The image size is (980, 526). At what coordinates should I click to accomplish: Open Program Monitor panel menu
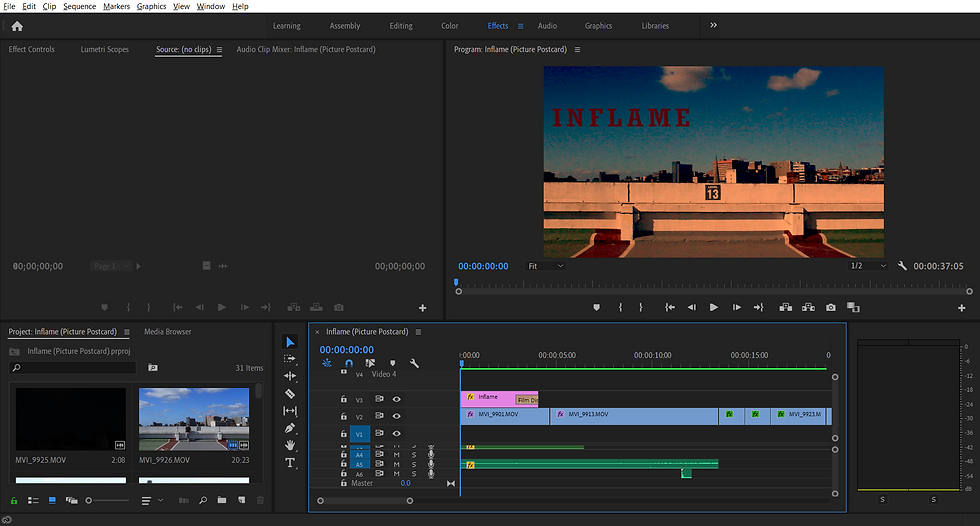coord(578,49)
